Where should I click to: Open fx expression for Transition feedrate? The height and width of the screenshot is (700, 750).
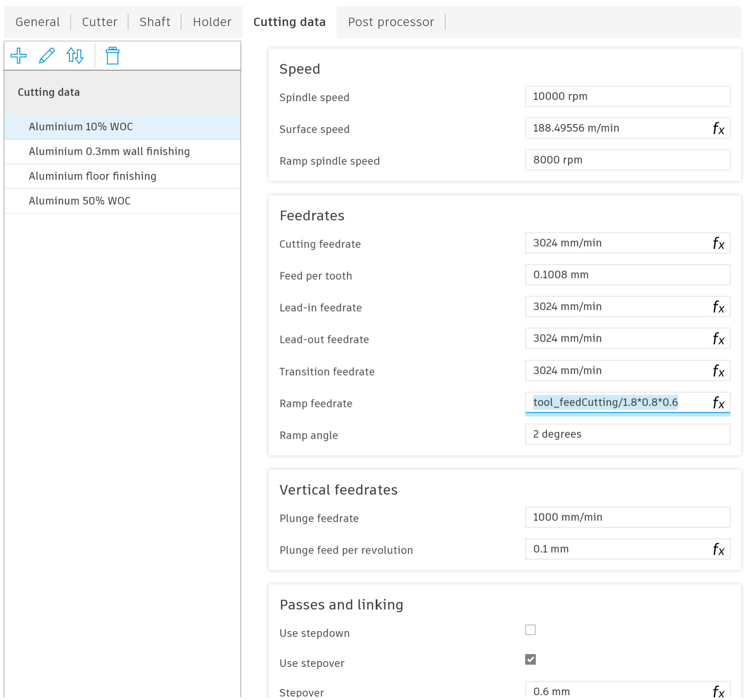point(718,371)
